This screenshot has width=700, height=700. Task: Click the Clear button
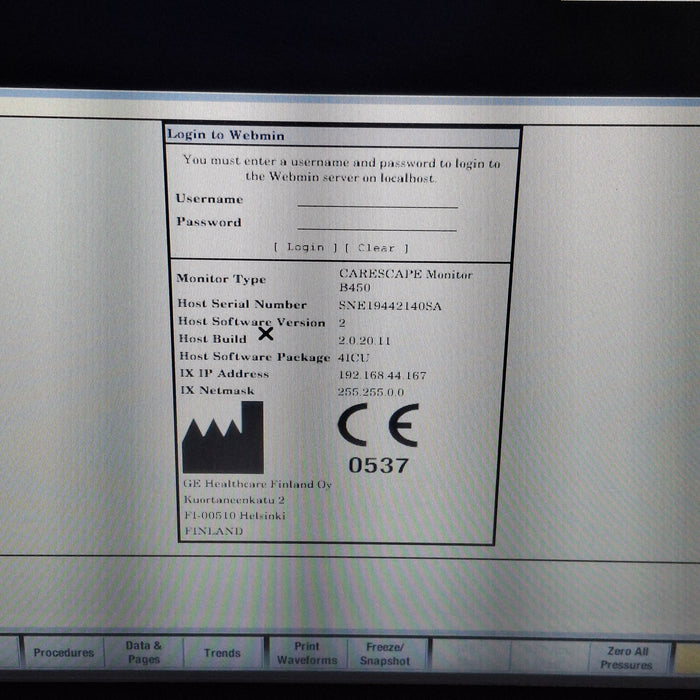[377, 248]
